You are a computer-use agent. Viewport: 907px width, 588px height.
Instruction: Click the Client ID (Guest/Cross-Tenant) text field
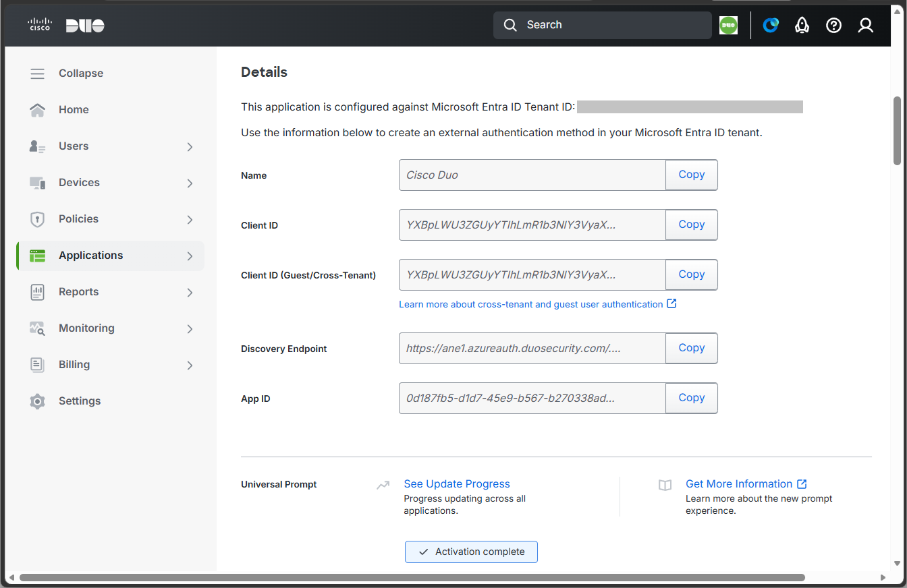[x=532, y=274]
